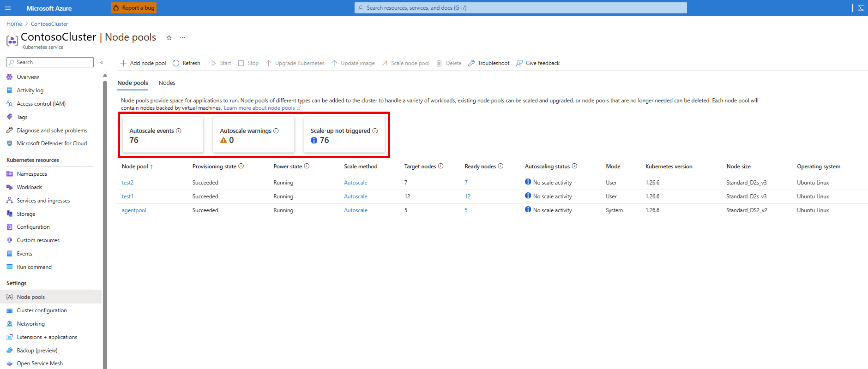Click the Configuration icon
The width and height of the screenshot is (868, 369).
(x=10, y=227)
